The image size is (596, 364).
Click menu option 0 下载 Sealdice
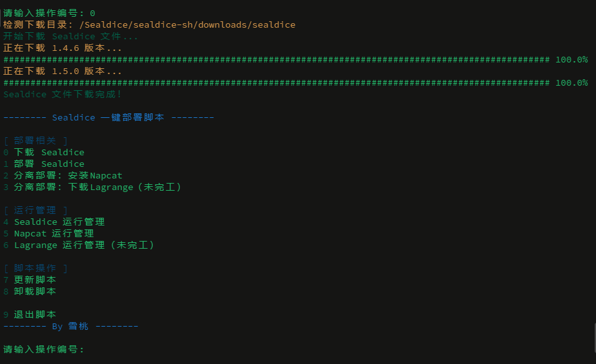pyautogui.click(x=49, y=153)
